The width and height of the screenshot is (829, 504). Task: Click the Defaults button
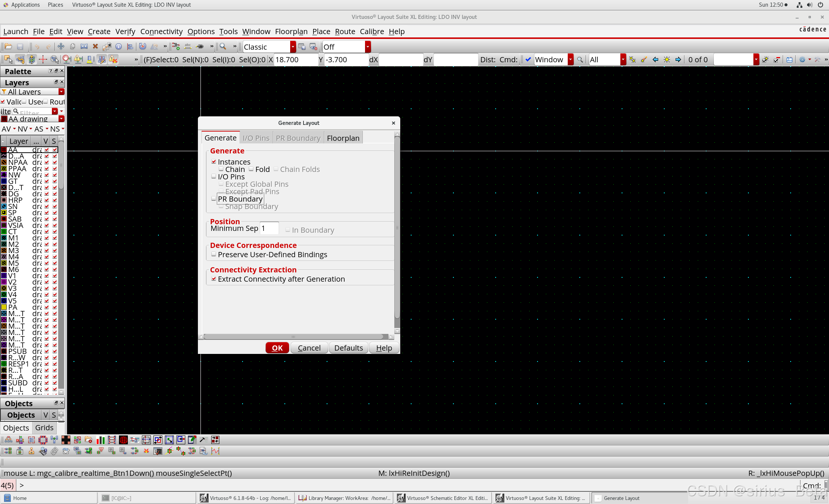[x=348, y=348]
